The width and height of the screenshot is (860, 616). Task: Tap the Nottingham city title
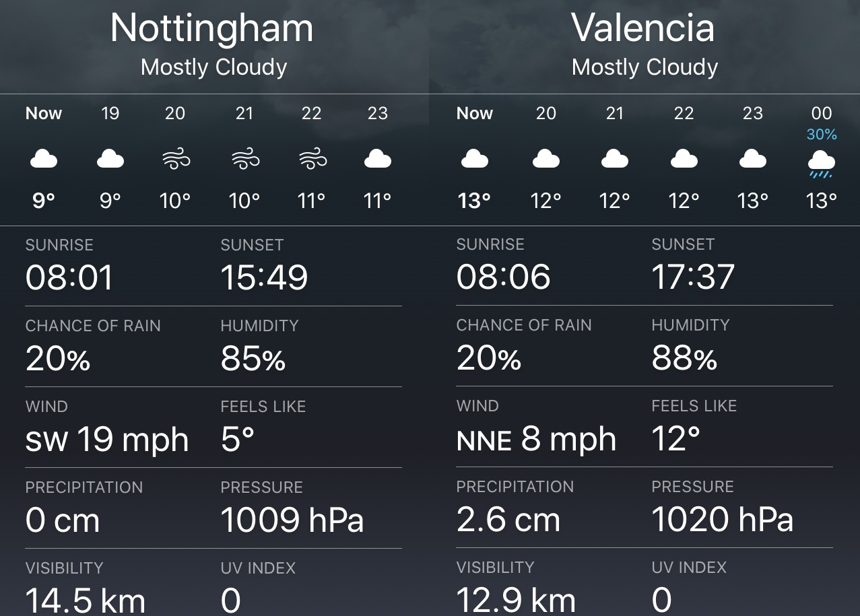point(212,28)
